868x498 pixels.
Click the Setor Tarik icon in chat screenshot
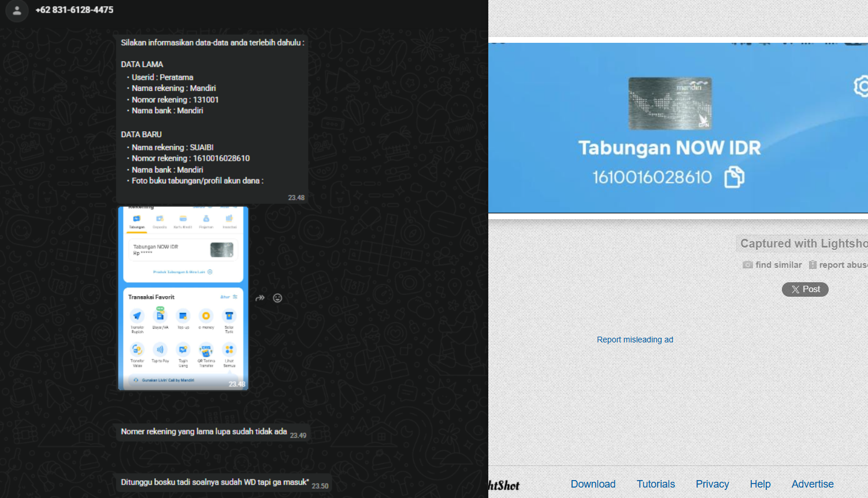(x=229, y=316)
